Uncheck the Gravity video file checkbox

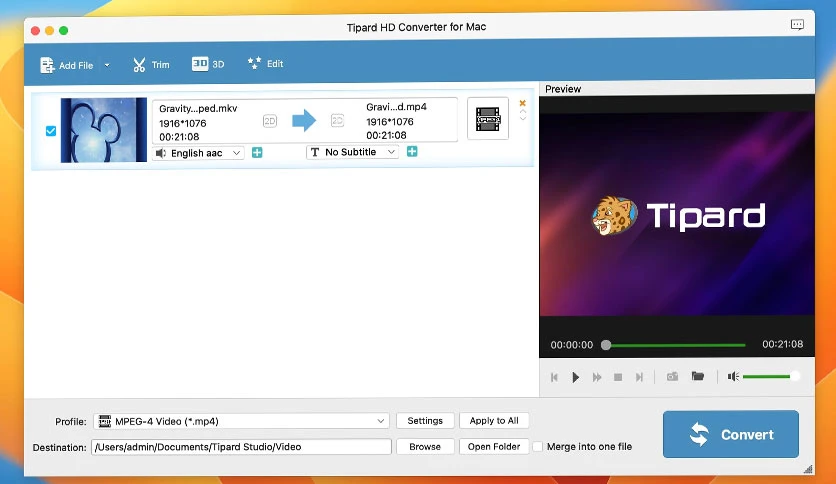[51, 131]
